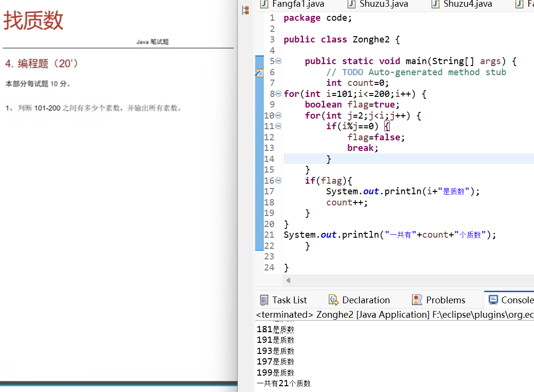
Task: Switch to the Shuzu4.java tab
Action: coord(462,4)
